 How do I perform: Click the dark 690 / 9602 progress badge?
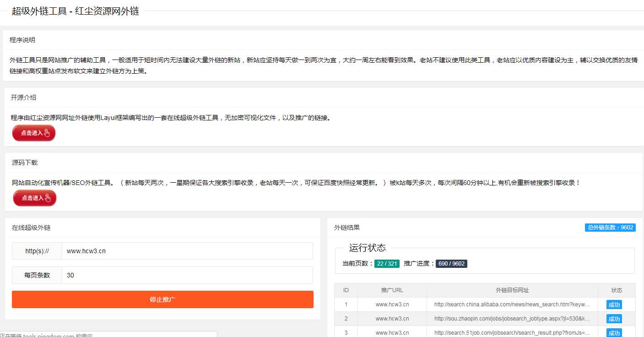(x=451, y=264)
